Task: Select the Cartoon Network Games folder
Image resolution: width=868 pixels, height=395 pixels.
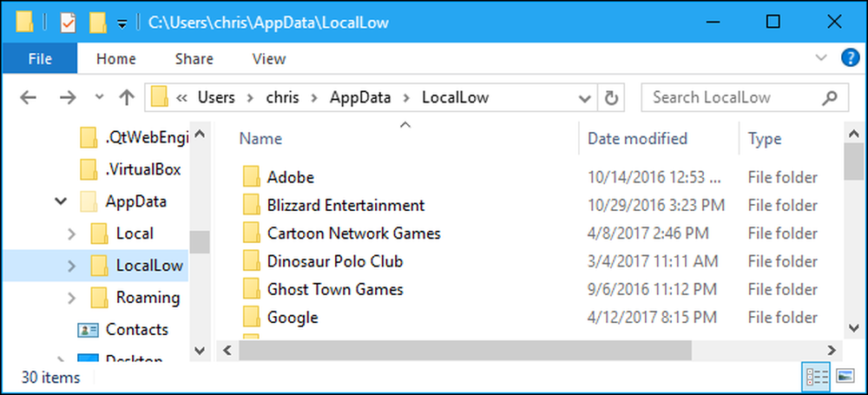Action: click(354, 234)
